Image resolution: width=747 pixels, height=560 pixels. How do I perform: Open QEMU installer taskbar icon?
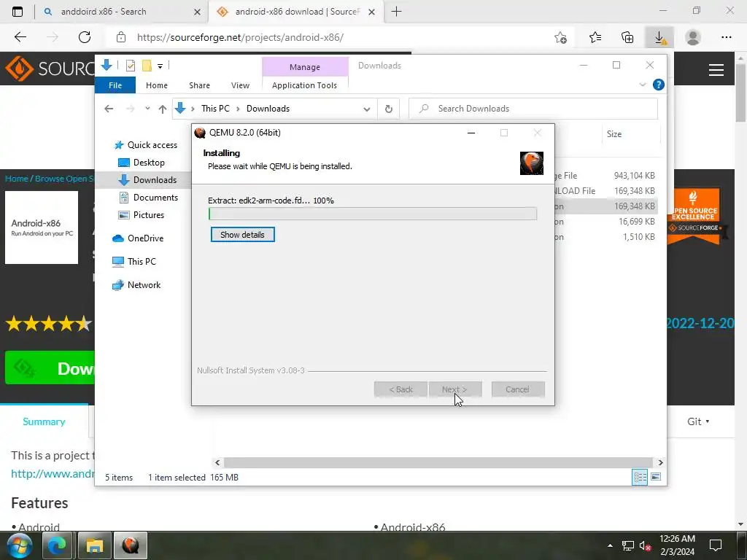(131, 545)
